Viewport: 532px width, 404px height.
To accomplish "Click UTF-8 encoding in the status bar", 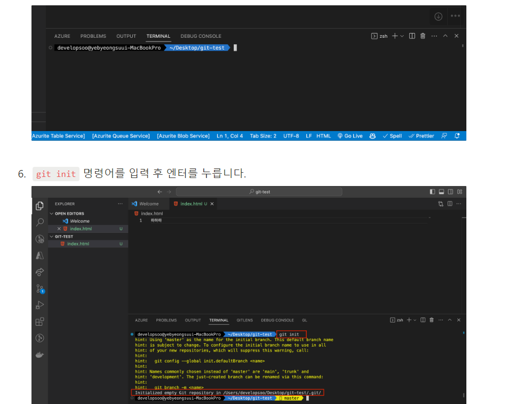I will (291, 136).
